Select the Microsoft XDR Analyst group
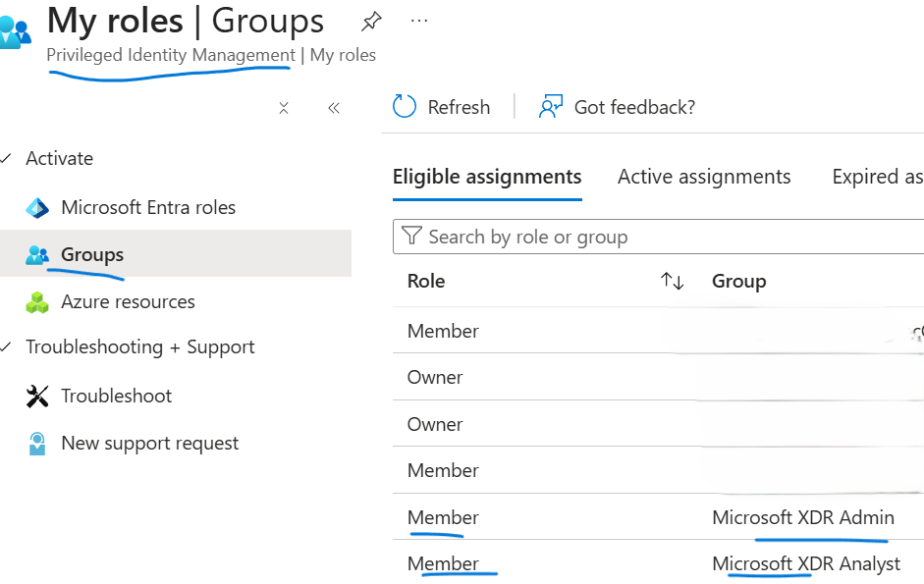 (806, 564)
